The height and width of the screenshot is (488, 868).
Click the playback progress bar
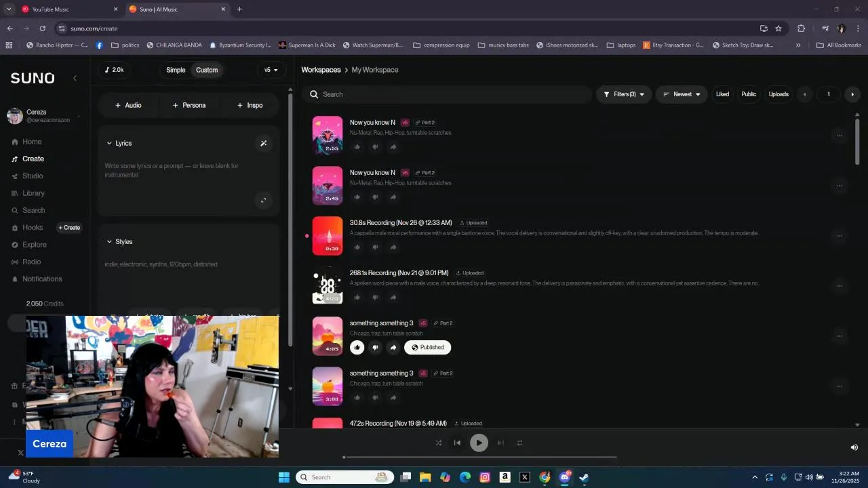click(x=480, y=457)
